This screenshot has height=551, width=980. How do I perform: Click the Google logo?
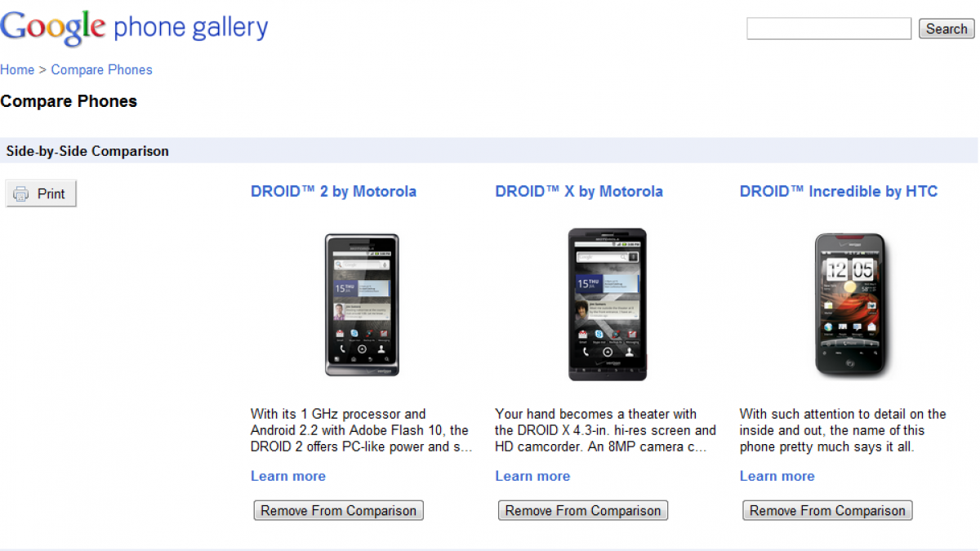click(52, 29)
